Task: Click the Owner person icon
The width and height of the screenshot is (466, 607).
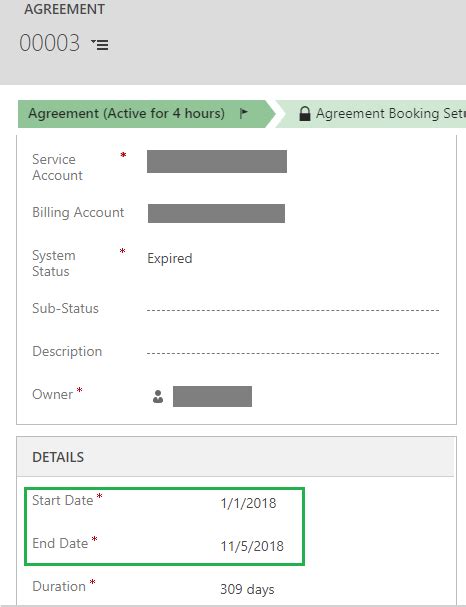Action: click(158, 396)
